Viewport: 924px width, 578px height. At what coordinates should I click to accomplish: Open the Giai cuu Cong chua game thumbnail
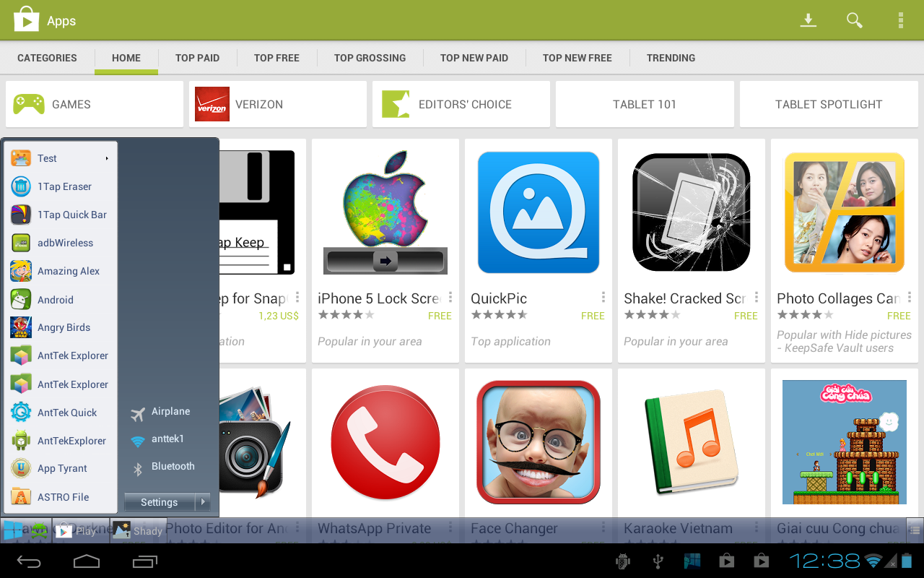tap(844, 442)
